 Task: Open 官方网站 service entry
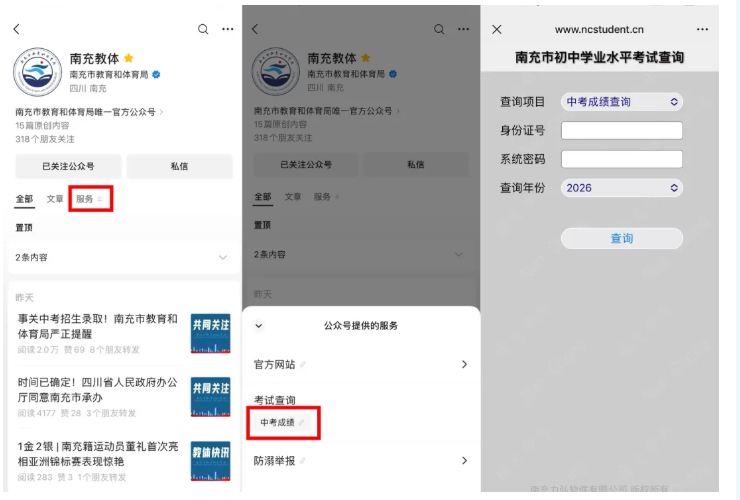tap(361, 364)
